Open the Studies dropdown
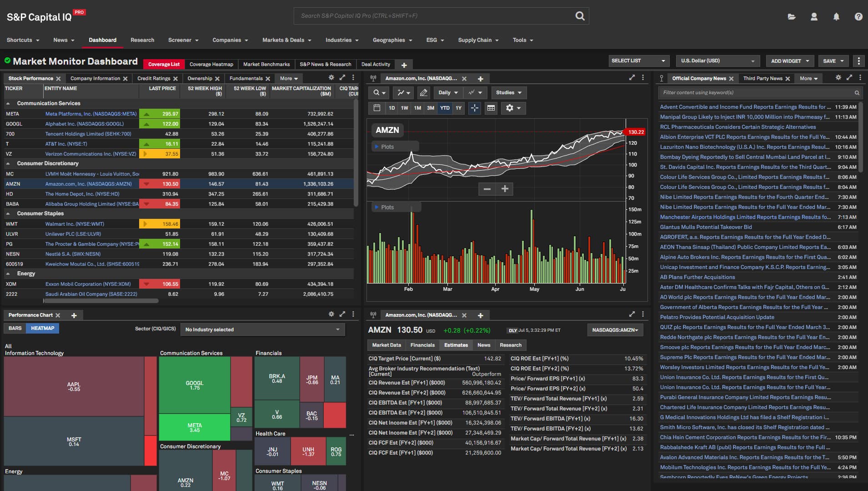Screen dimensions: 868x491 [x=508, y=93]
